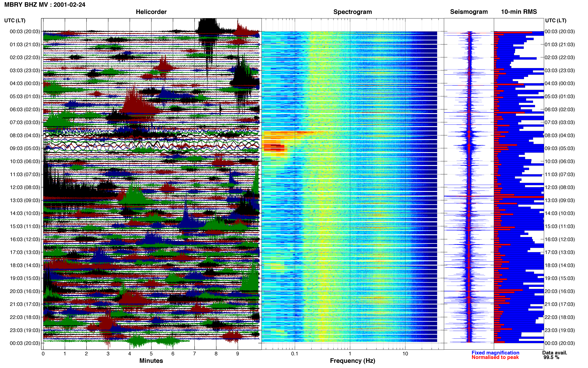
Task: Click helicorder minute tick '5'
Action: coord(151,354)
